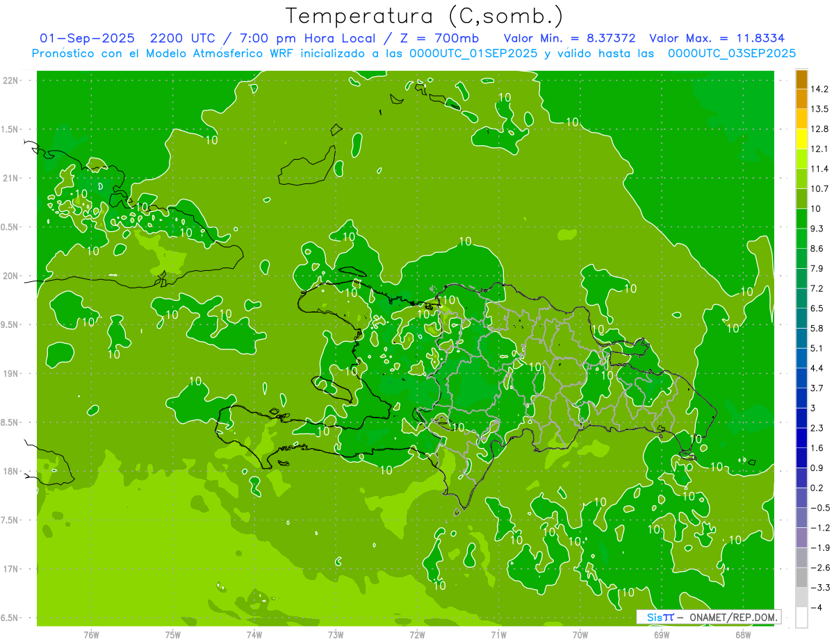This screenshot has height=644, width=834.
Task: Click the 0.9 color scale label
Action: 817,468
